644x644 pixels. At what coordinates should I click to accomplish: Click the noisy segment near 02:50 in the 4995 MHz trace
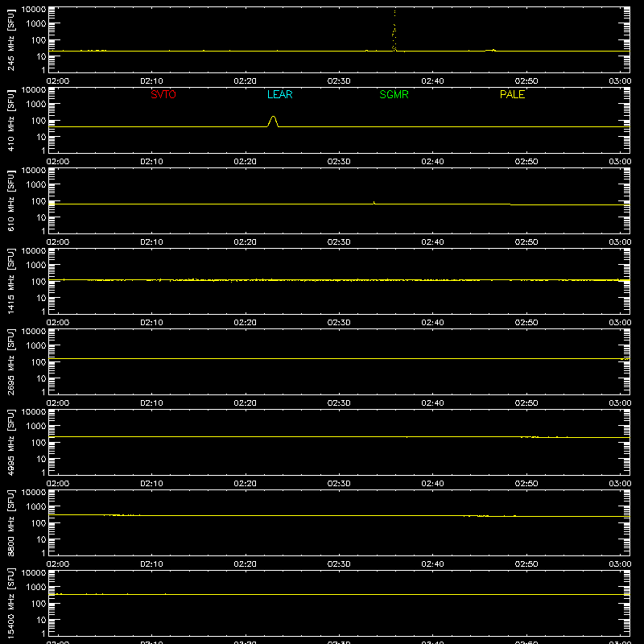click(x=530, y=437)
